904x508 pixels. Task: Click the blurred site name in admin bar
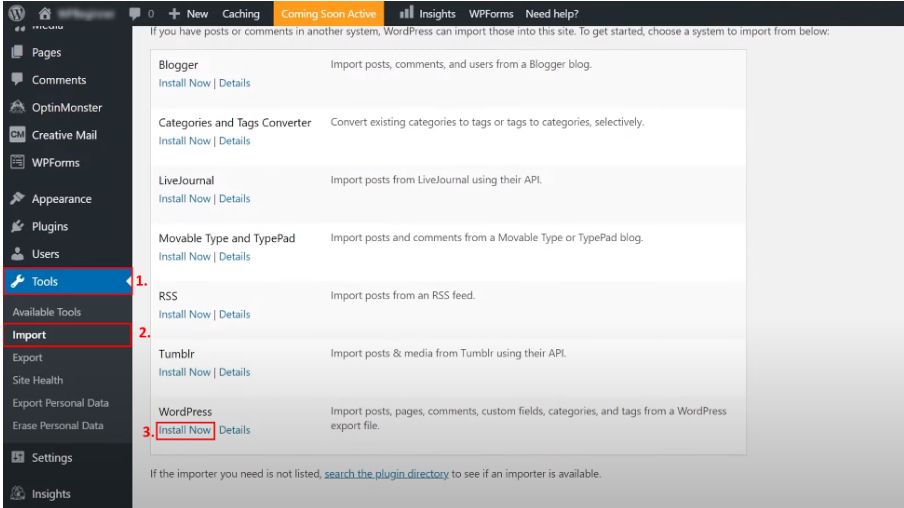[85, 13]
